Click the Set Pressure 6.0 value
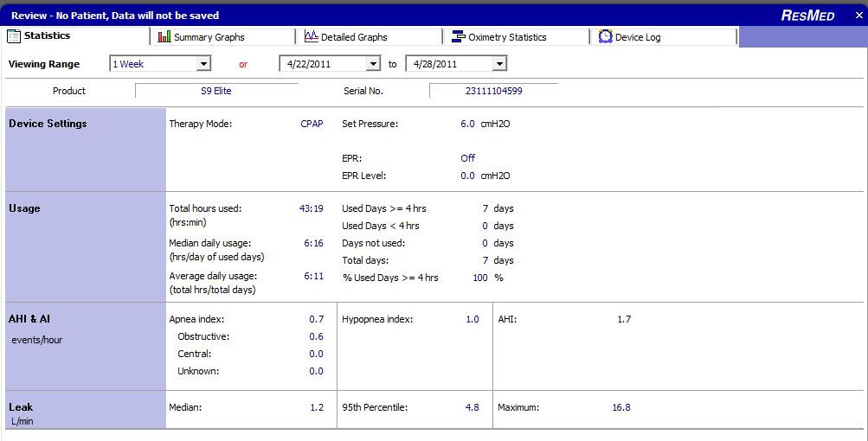The image size is (868, 441). pos(468,124)
